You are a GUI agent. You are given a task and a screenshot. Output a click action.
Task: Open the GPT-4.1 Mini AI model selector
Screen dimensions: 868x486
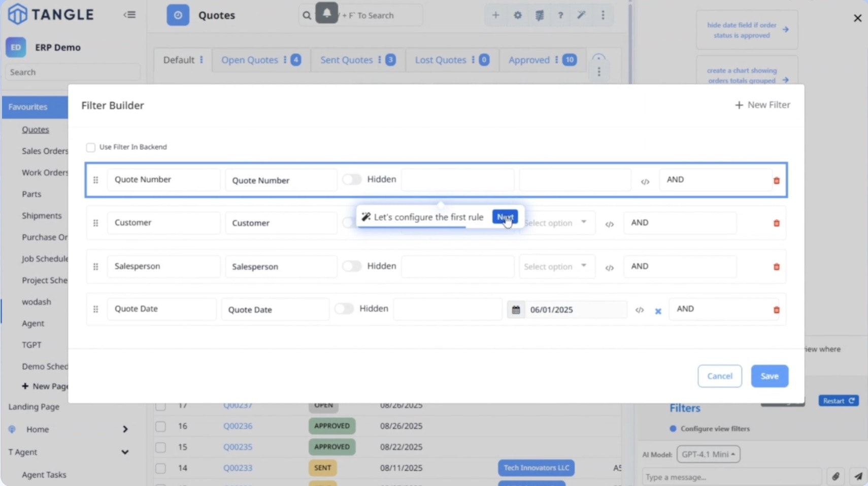(708, 454)
